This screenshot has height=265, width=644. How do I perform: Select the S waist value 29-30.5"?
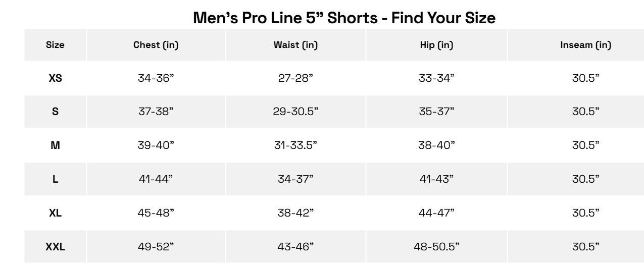[295, 112]
